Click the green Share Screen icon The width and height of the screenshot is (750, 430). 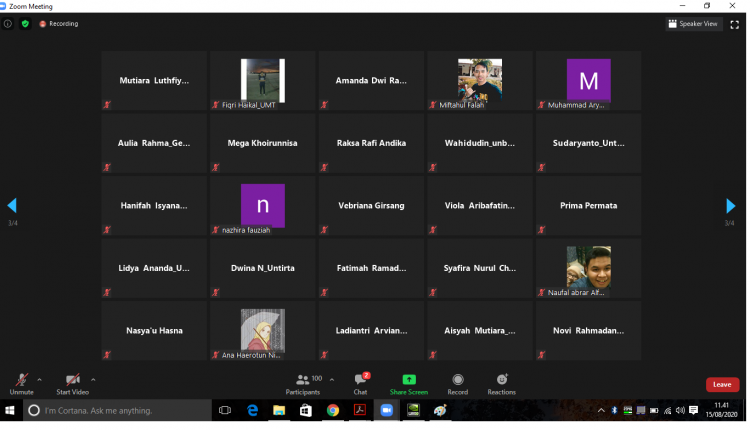(x=408, y=381)
